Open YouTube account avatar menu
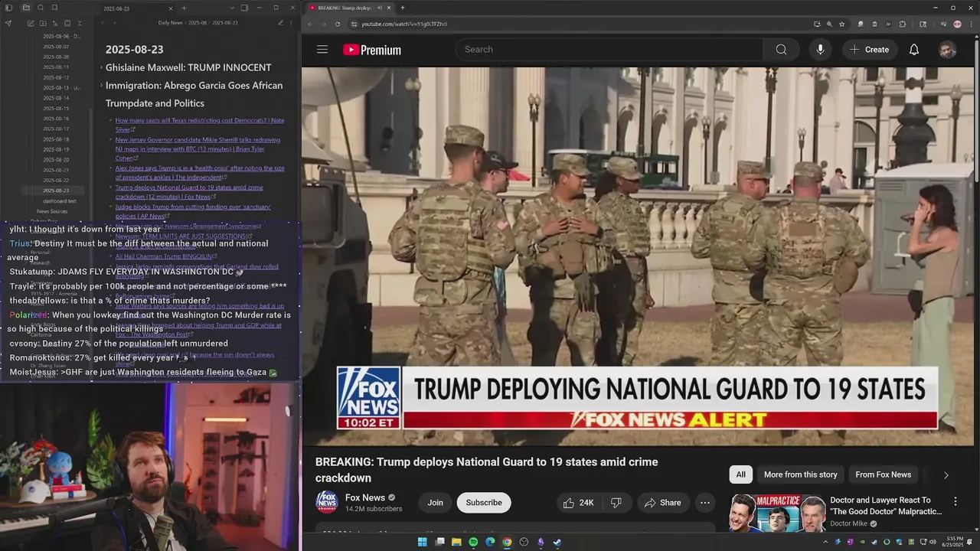The width and height of the screenshot is (980, 551). (x=947, y=50)
